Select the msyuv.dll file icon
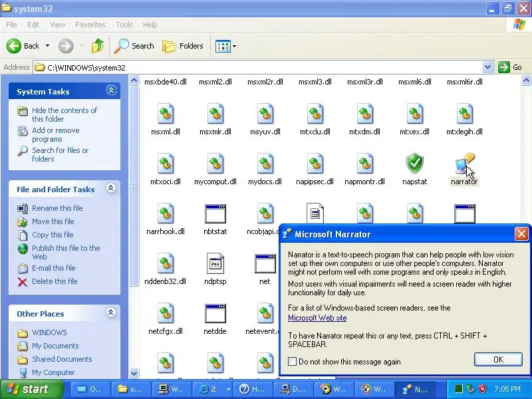 click(x=265, y=114)
